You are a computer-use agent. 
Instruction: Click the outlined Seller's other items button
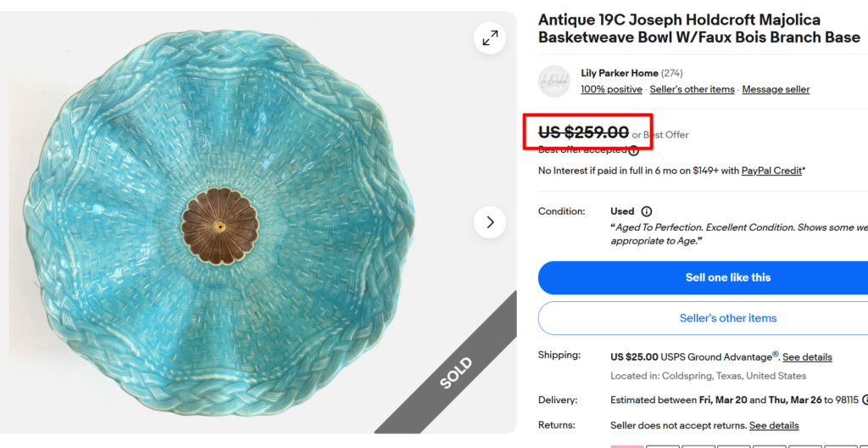coord(727,318)
